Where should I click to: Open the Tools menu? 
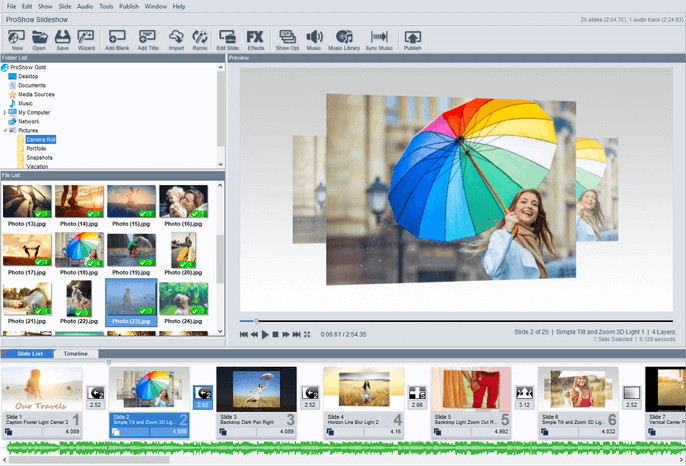coord(106,6)
